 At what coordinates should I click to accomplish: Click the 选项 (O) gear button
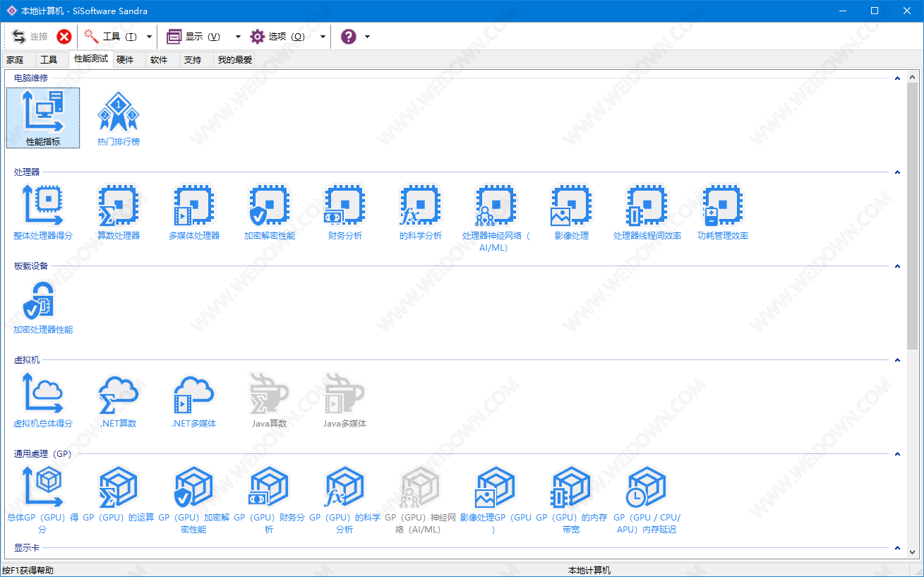(x=278, y=37)
